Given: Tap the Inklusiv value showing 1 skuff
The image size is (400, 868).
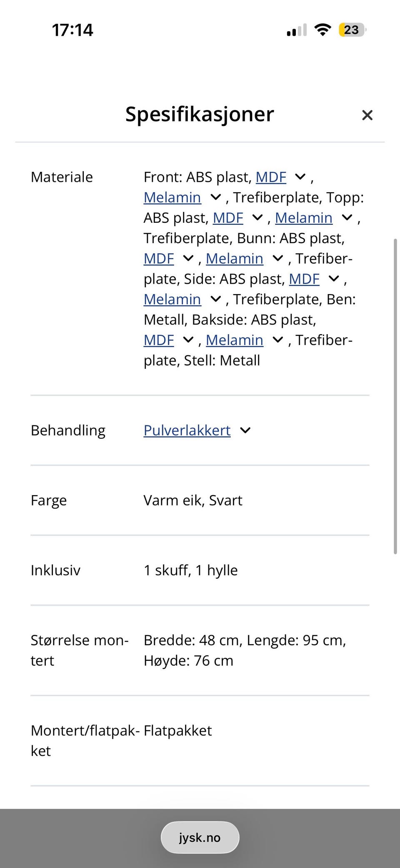Looking at the screenshot, I should click(190, 570).
